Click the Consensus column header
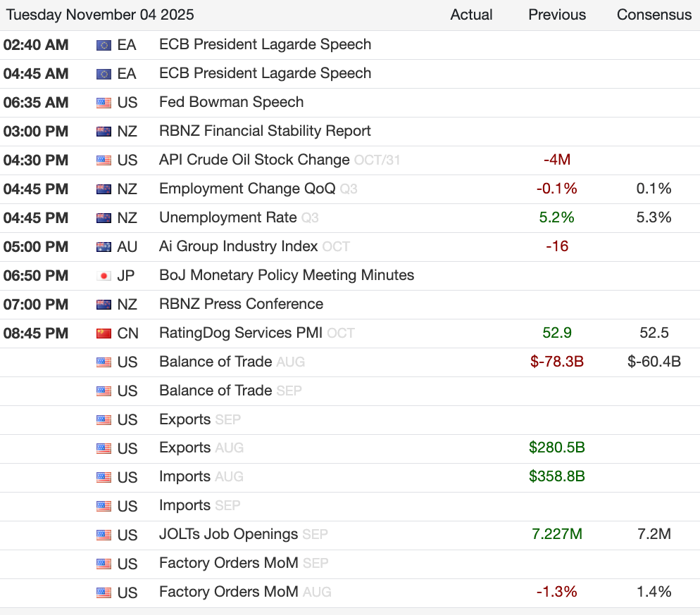700x615 pixels. point(654,15)
